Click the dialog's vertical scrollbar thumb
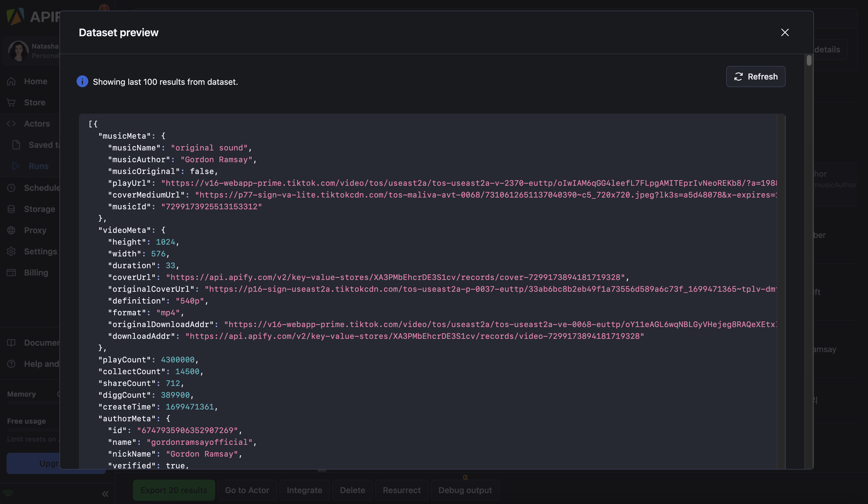This screenshot has height=504, width=868. pos(809,61)
